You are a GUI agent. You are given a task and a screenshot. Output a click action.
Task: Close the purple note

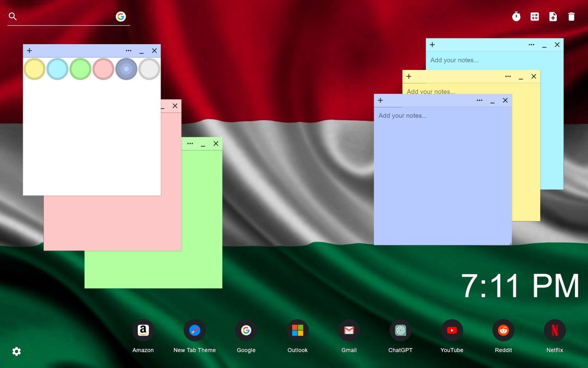[x=505, y=100]
